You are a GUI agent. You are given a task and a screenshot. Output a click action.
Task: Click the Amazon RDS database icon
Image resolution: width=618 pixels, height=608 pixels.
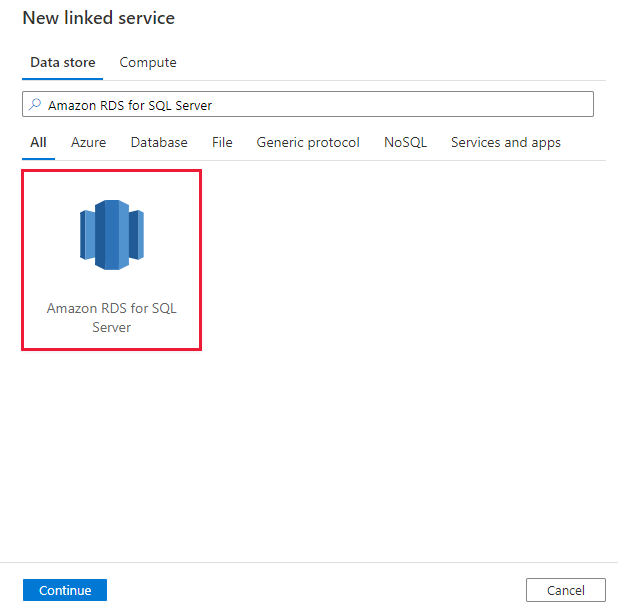(x=112, y=235)
